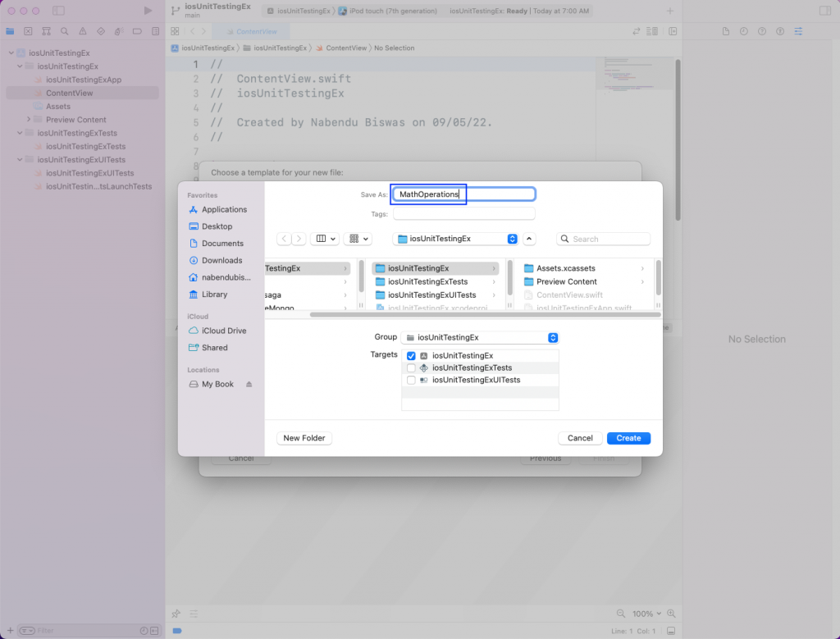The height and width of the screenshot is (639, 840).
Task: Select iosUnitTestingExTests folder in browser column
Action: click(436, 281)
